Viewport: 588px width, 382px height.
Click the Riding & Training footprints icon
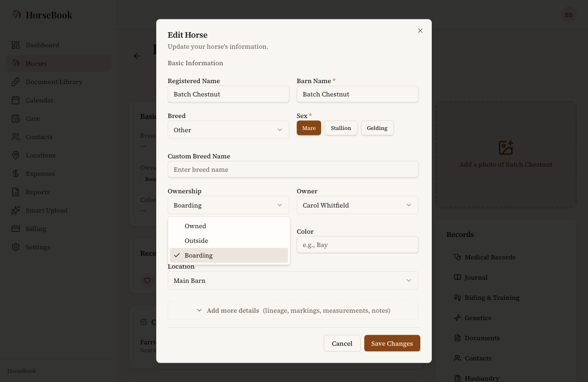[x=458, y=298]
